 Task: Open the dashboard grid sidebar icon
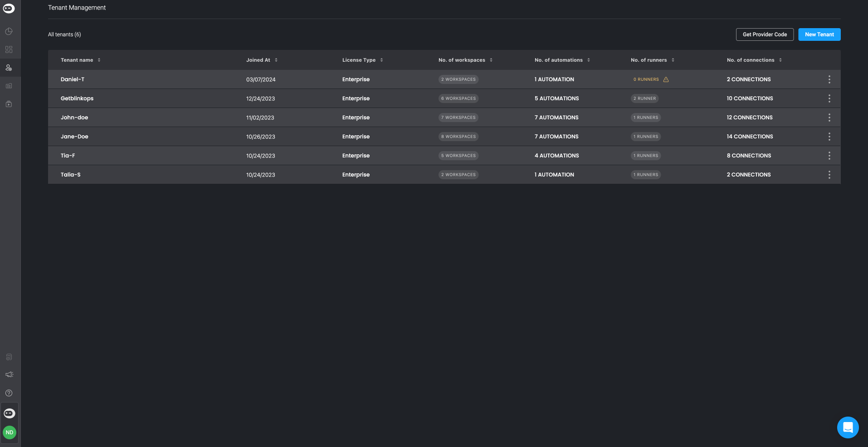[9, 49]
